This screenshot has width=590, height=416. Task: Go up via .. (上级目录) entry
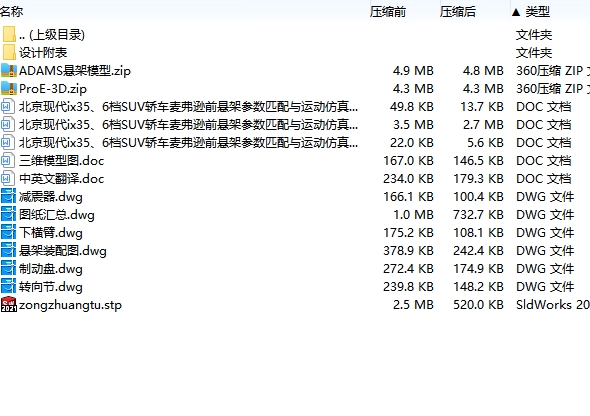(x=52, y=35)
